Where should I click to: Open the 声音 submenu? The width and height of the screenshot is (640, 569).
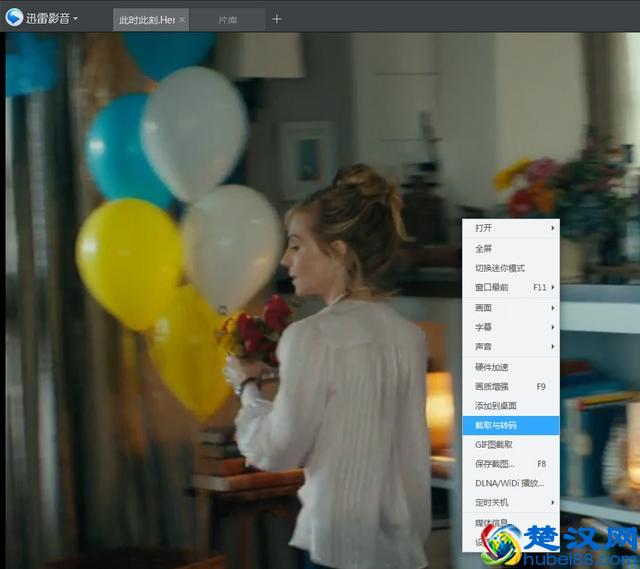510,346
